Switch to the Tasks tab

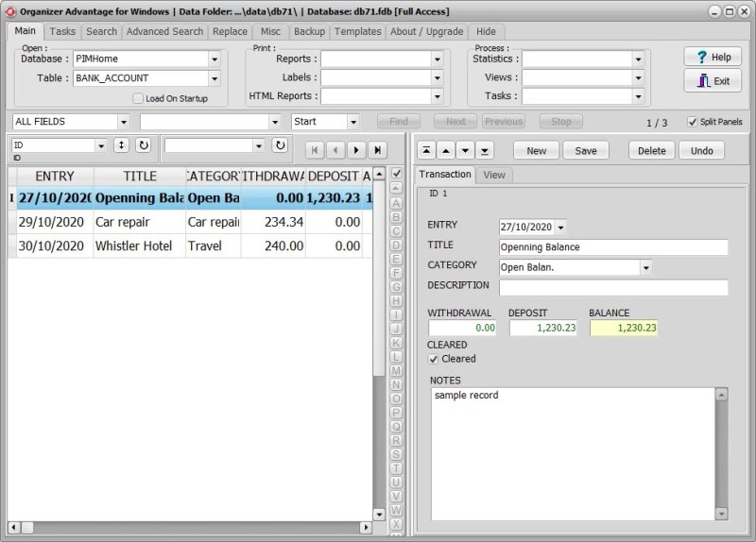click(x=62, y=31)
